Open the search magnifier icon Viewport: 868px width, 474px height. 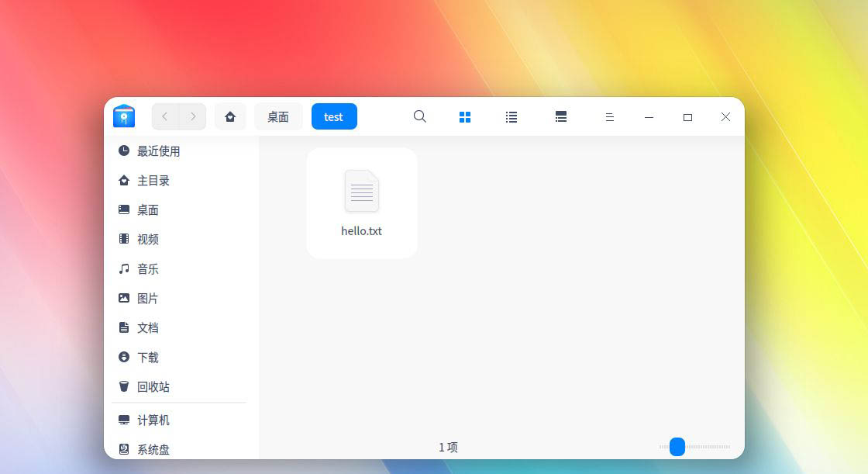click(x=419, y=116)
